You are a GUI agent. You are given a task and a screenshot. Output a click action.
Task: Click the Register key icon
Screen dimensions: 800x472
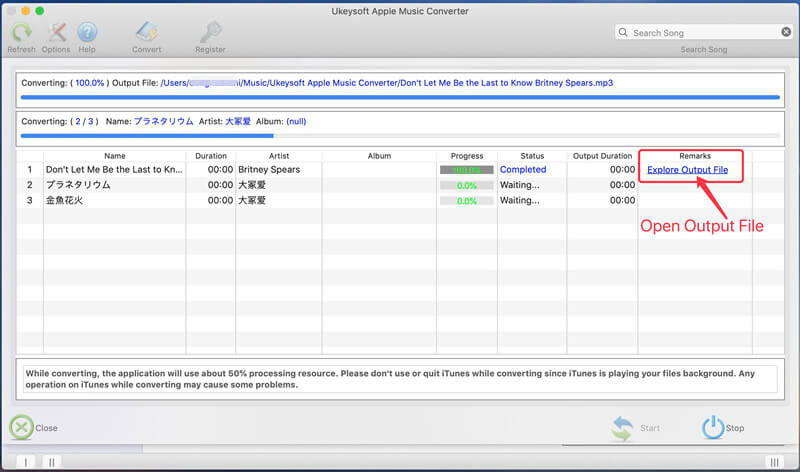(x=210, y=32)
